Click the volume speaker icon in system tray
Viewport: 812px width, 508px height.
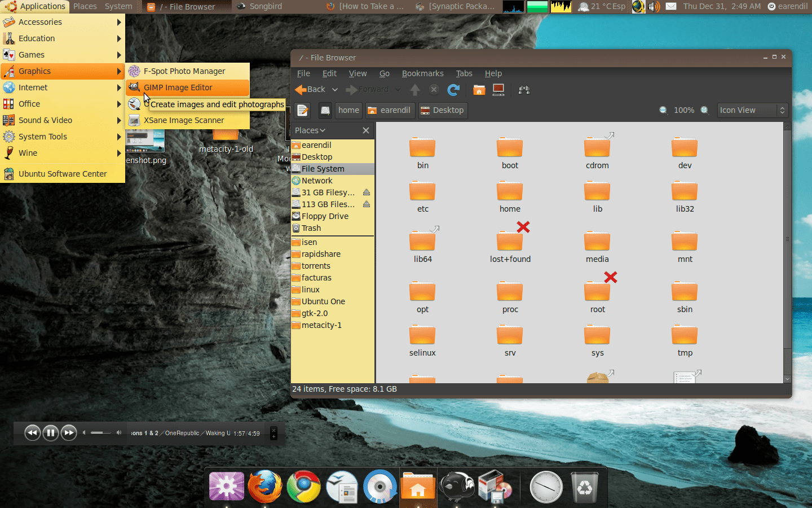(x=653, y=6)
